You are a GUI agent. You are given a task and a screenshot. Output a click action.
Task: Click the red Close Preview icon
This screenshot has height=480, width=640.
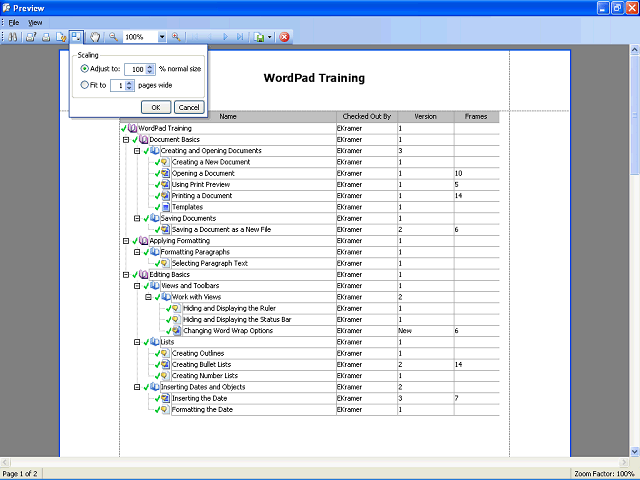284,37
